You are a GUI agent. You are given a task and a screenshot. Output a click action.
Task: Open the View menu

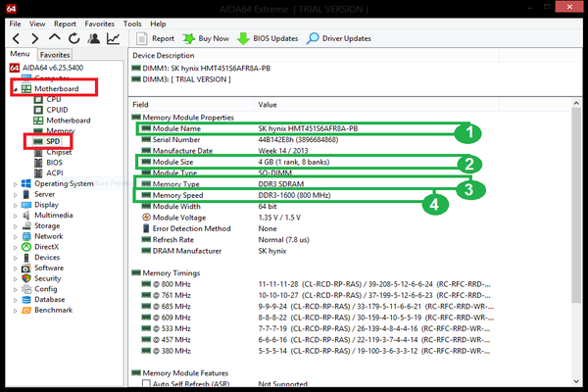click(x=37, y=24)
